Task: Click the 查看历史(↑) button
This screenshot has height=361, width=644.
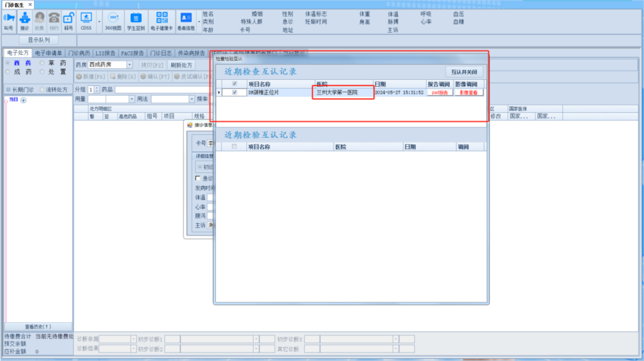Action: pyautogui.click(x=38, y=327)
